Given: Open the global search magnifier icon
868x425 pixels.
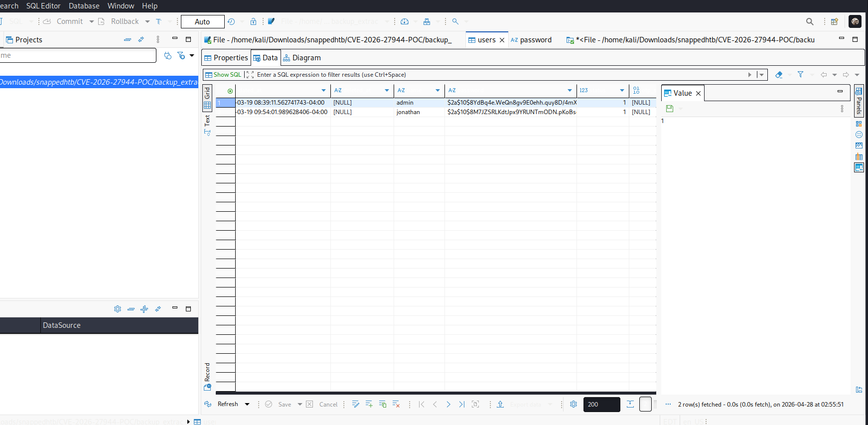Looking at the screenshot, I should (810, 21).
